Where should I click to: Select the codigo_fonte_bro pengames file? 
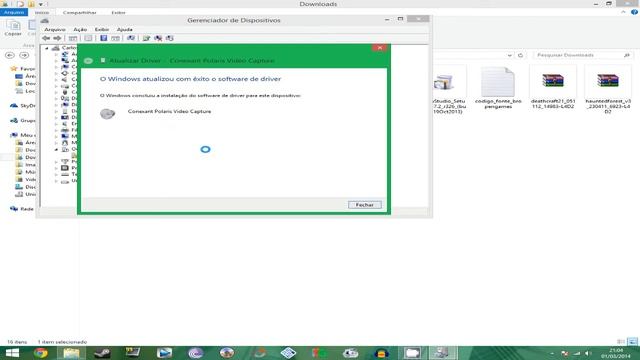(x=498, y=89)
